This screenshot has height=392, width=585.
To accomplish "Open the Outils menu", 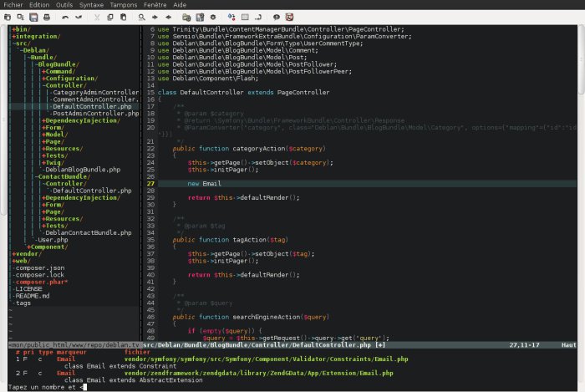I will coord(64,5).
